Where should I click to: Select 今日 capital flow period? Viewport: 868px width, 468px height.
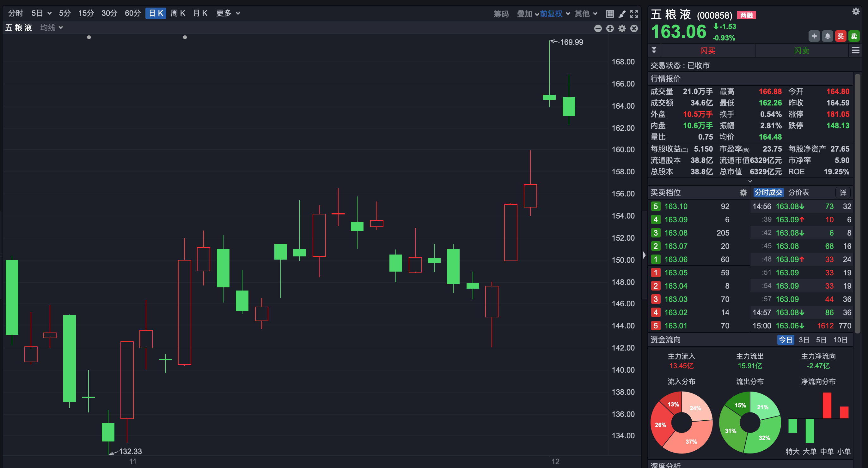click(x=785, y=340)
